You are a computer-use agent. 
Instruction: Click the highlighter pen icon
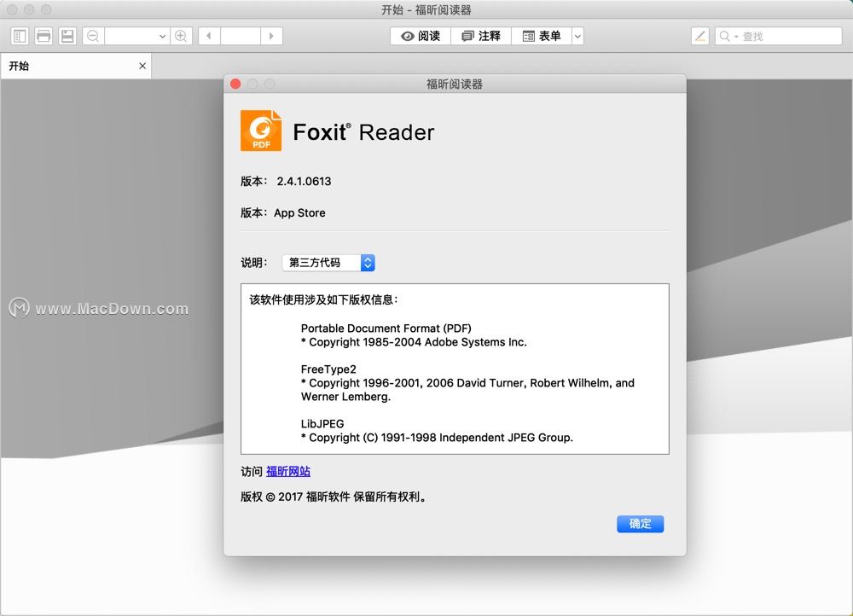700,36
